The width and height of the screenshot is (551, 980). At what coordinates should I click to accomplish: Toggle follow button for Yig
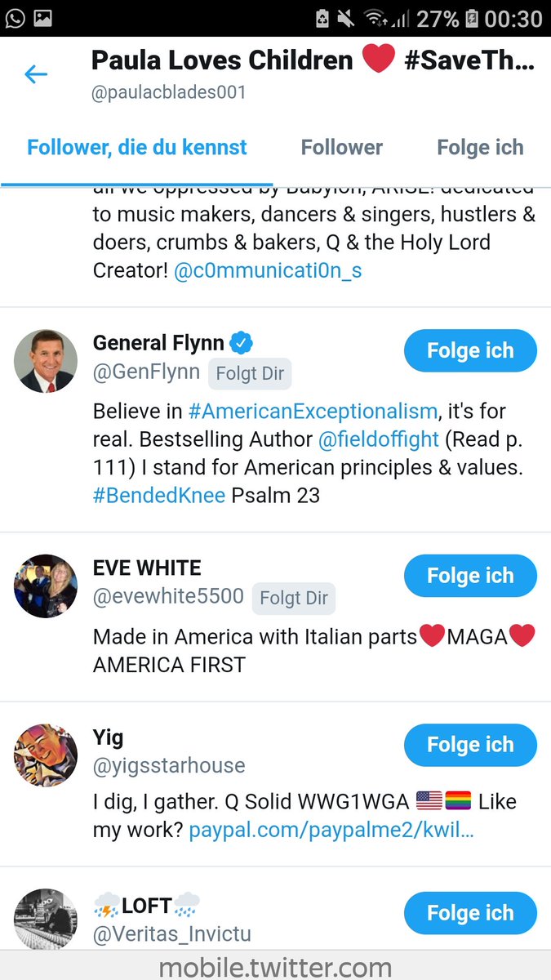point(470,745)
